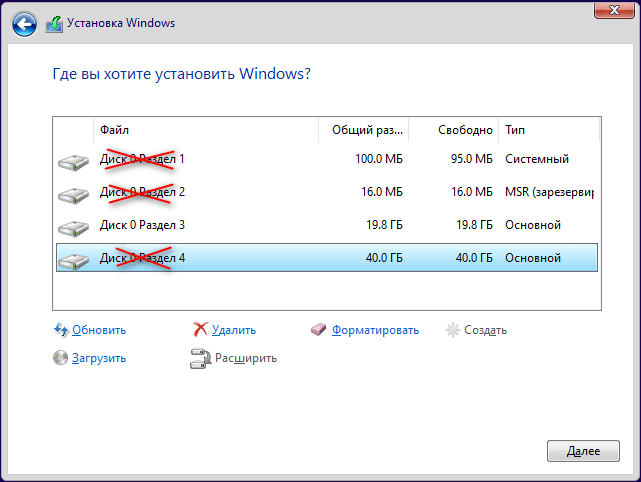Open the Загрузить driver link
Screen dimensions: 641x482
[x=98, y=358]
